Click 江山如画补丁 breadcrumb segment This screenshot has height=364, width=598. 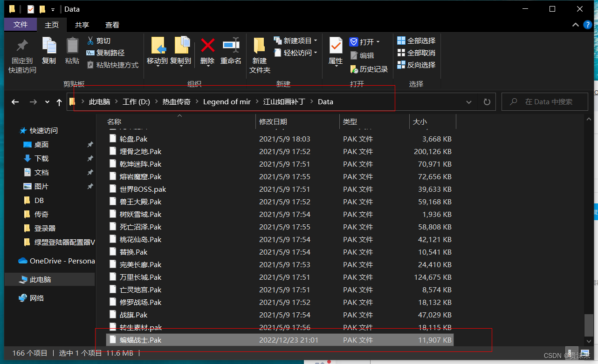click(284, 102)
